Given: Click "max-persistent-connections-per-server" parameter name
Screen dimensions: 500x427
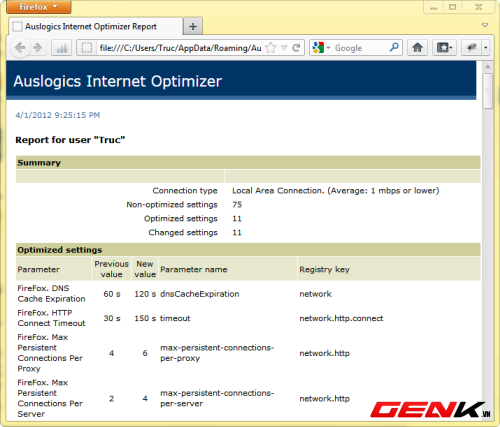Looking at the screenshot, I should point(217,398).
